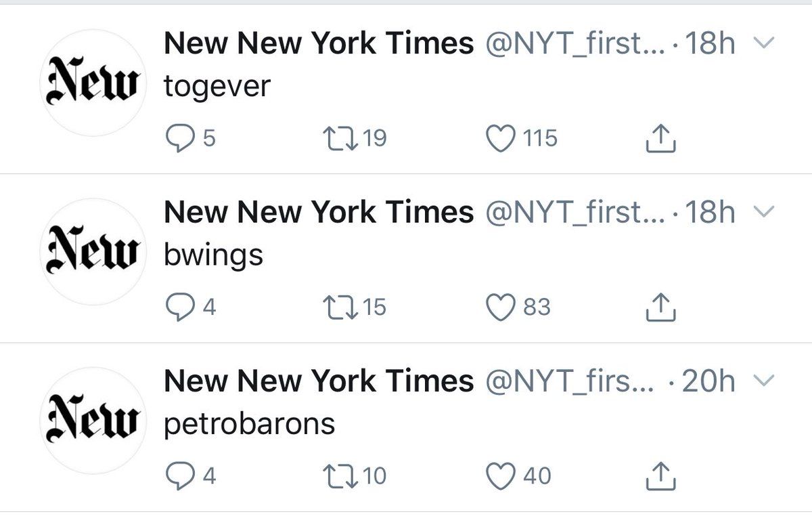Image resolution: width=812 pixels, height=531 pixels.
Task: Open the tweet text "petrobarons"
Action: point(250,424)
